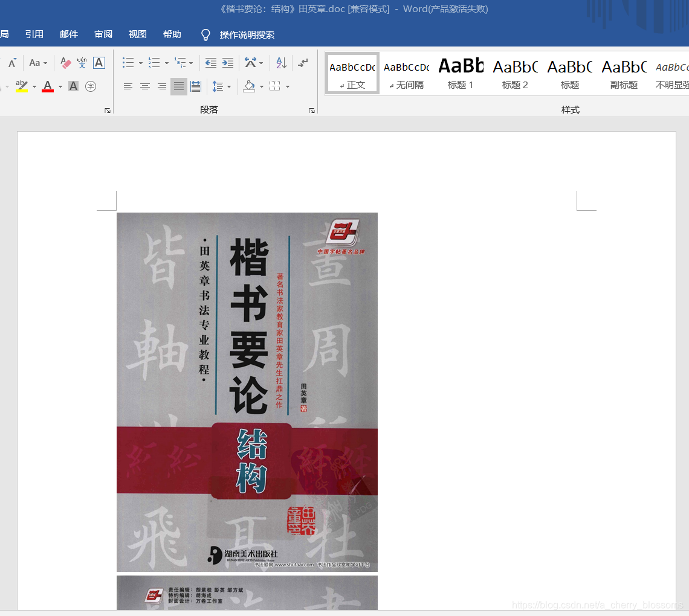Expand the numbering style dropdown

click(167, 63)
